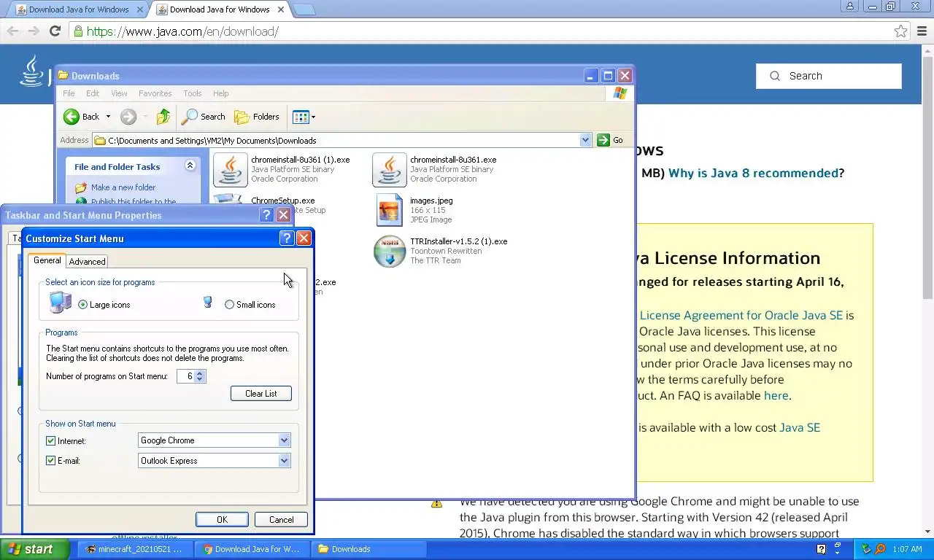Click OK in Customize Start Menu

click(222, 520)
